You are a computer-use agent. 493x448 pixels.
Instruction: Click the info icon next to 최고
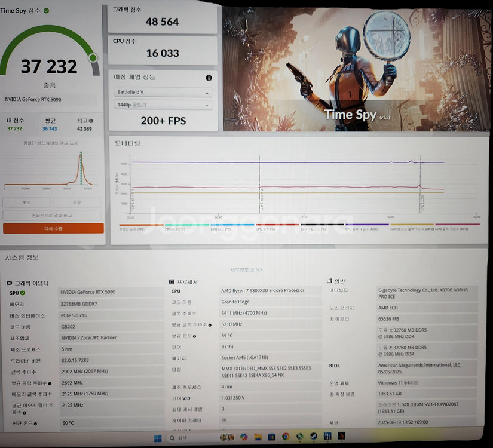click(x=91, y=121)
